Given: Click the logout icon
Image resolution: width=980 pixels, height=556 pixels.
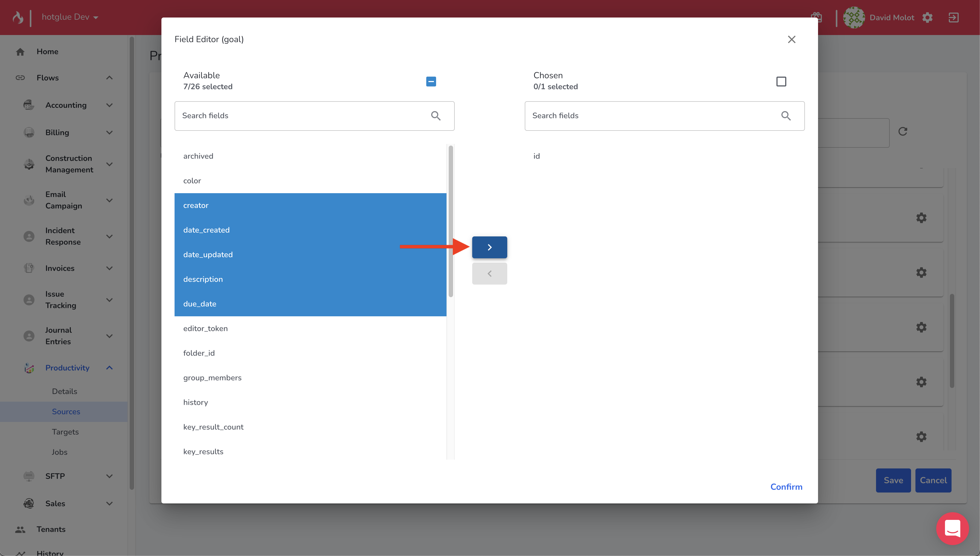Looking at the screenshot, I should pyautogui.click(x=953, y=18).
